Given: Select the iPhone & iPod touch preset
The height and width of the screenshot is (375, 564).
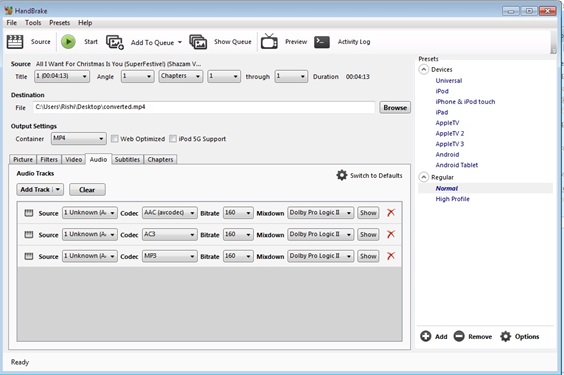Looking at the screenshot, I should (x=465, y=102).
